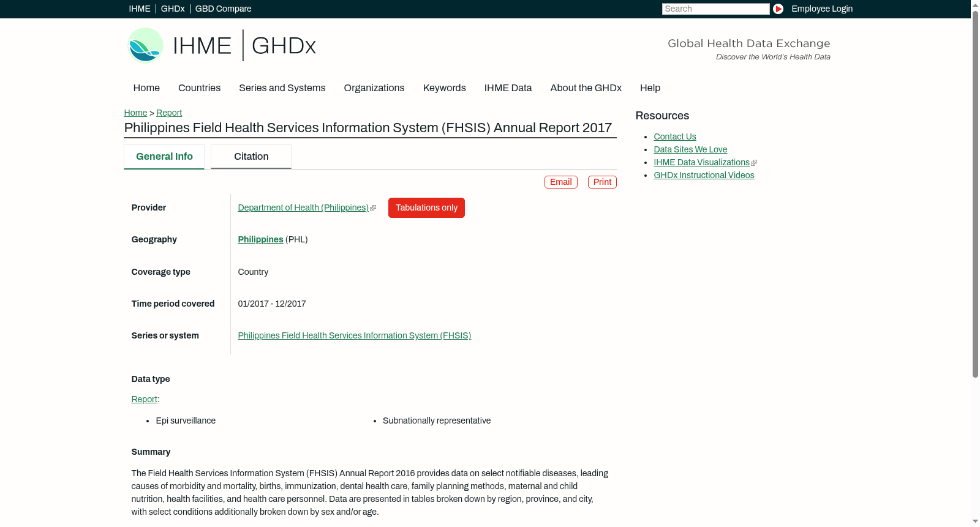980x527 pixels.
Task: Open Department of Health (Philippines) link
Action: 303,208
